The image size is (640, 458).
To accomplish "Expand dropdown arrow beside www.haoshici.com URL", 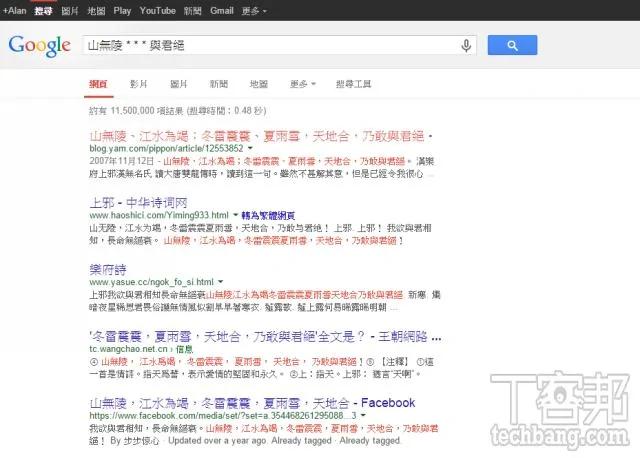I will (x=236, y=215).
